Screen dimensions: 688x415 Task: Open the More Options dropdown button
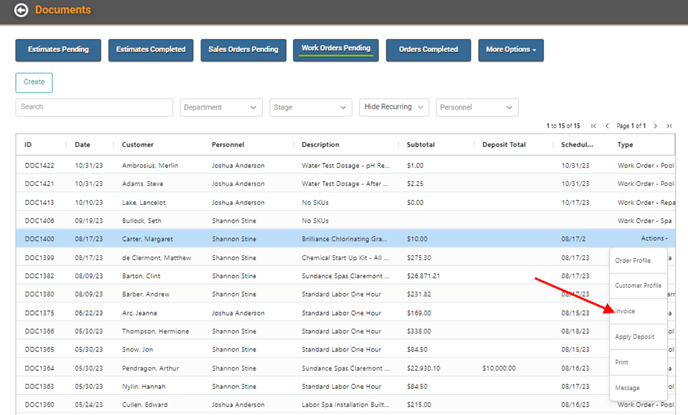click(510, 49)
